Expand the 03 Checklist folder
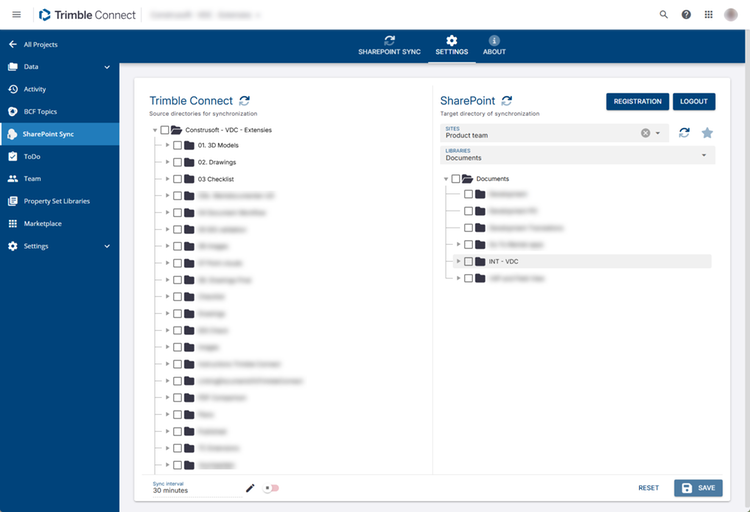This screenshot has width=750, height=512. tap(167, 179)
